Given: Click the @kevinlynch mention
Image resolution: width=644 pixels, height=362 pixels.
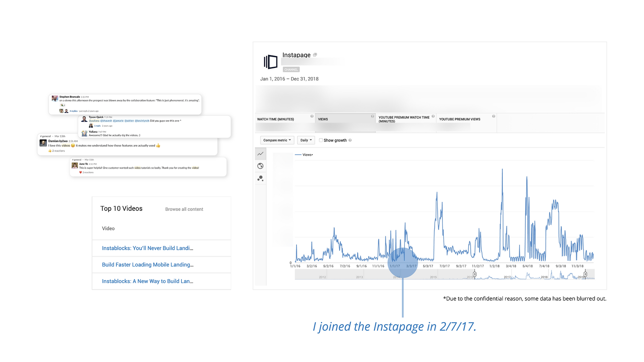Looking at the screenshot, I should click(x=142, y=121).
